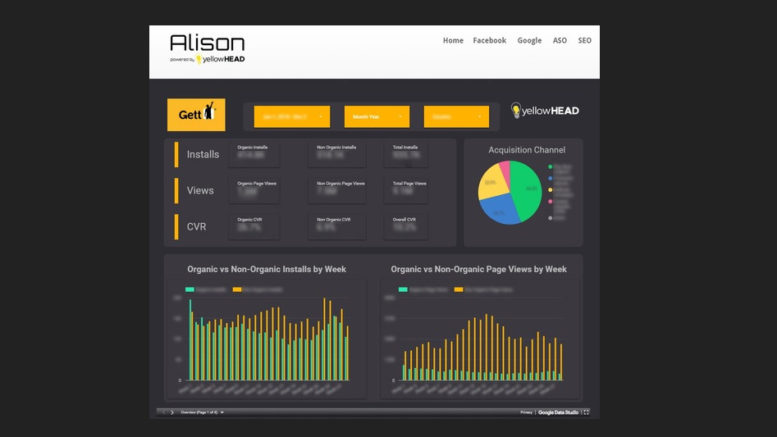Click the blue legend dot in Acquisition Channel
Image resolution: width=777 pixels, height=437 pixels.
tap(550, 178)
